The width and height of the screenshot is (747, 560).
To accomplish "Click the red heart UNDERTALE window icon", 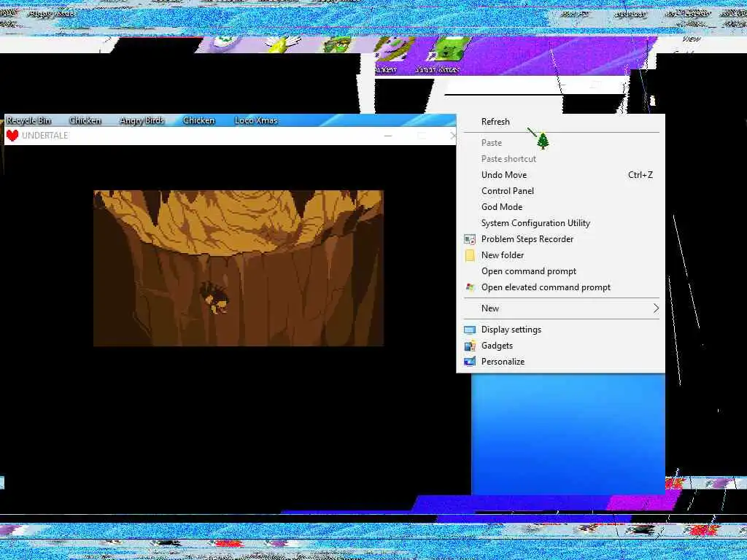I will pyautogui.click(x=12, y=136).
